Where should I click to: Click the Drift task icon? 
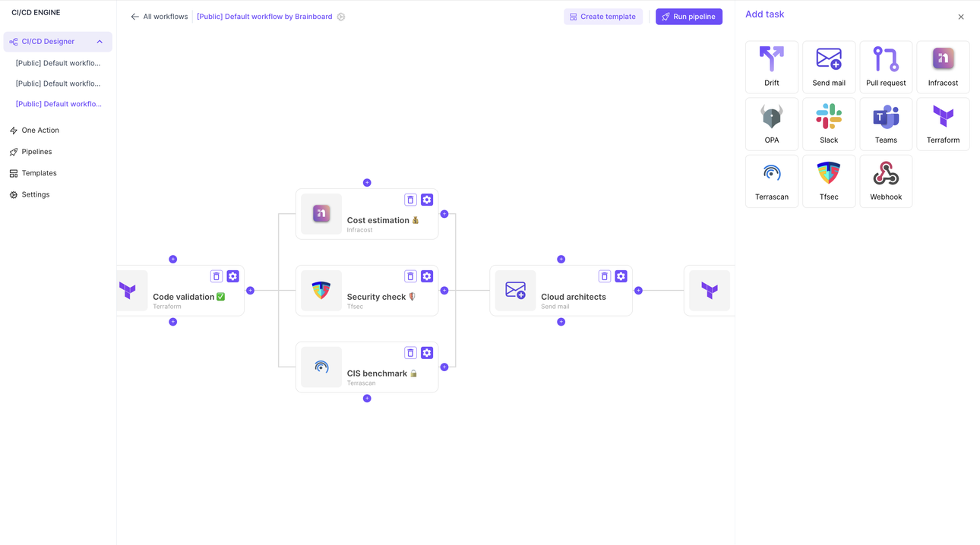[771, 67]
